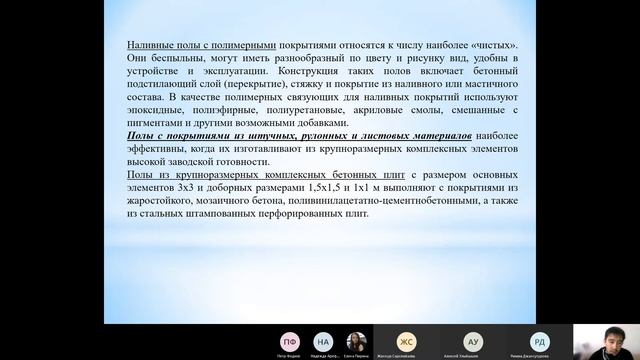The height and width of the screenshot is (360, 640).
Task: Select participant avatar with initials ПФ
Action: coord(289,342)
